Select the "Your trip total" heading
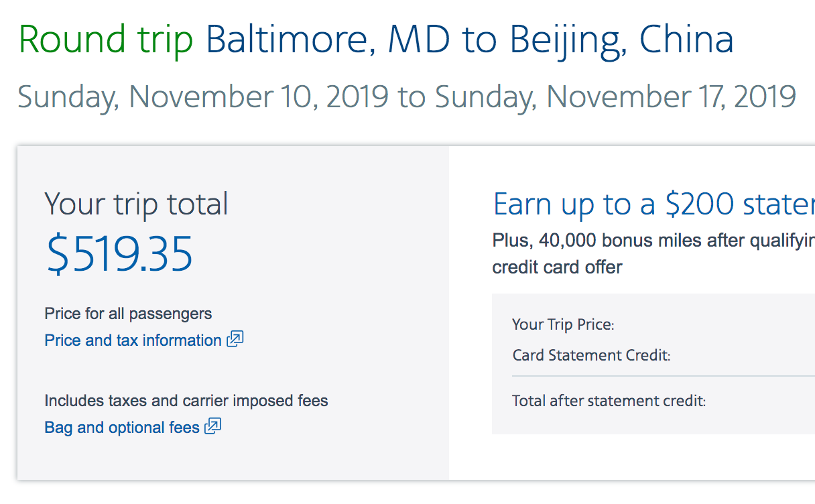This screenshot has width=815, height=504. point(136,204)
